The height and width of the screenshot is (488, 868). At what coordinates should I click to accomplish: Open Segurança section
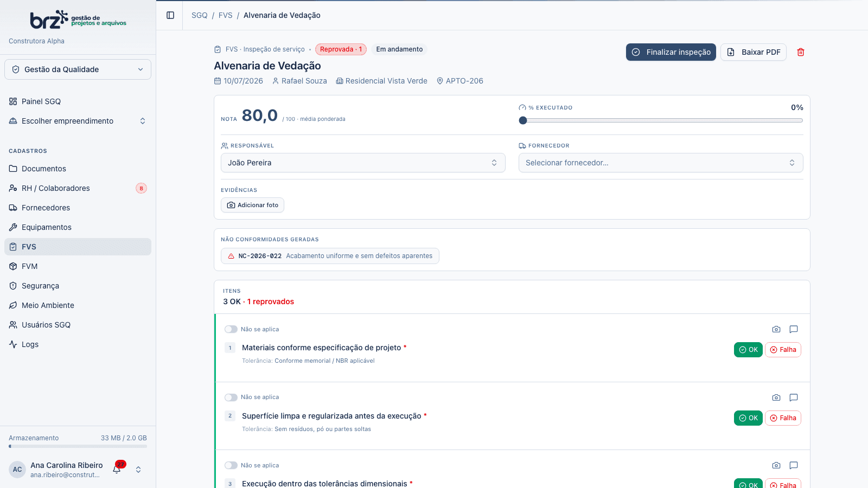(x=78, y=286)
